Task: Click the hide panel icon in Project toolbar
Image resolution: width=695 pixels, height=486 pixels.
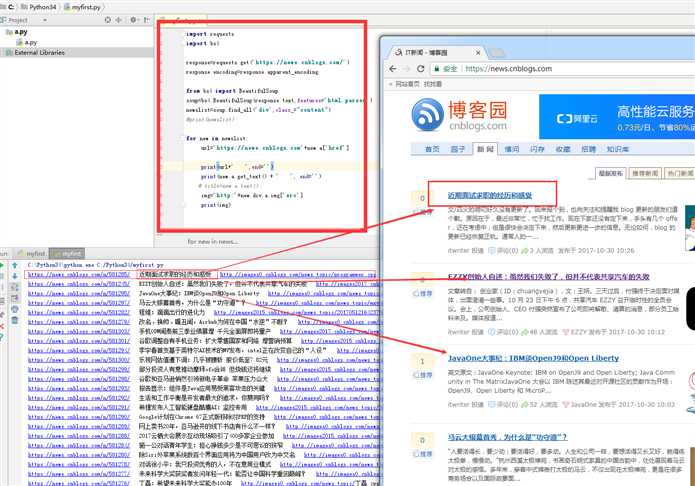Action: (x=147, y=20)
